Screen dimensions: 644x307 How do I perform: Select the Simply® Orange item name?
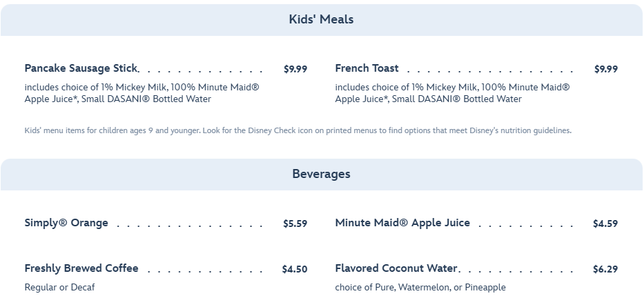pyautogui.click(x=66, y=223)
